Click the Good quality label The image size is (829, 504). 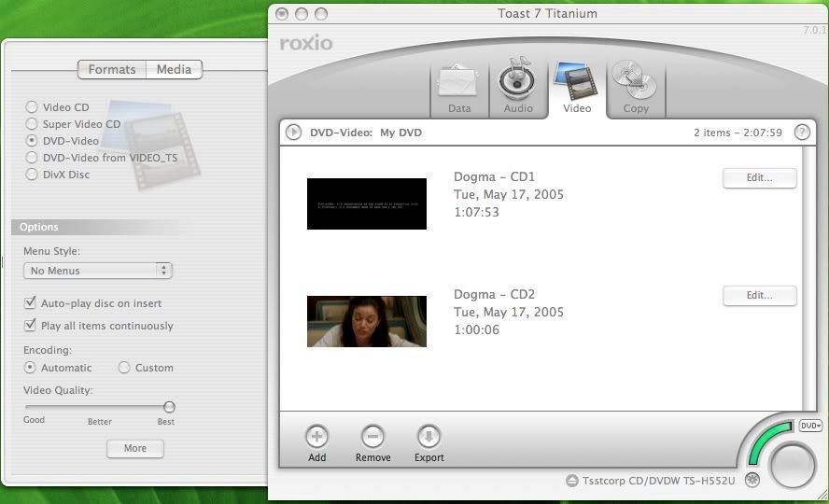tap(34, 419)
